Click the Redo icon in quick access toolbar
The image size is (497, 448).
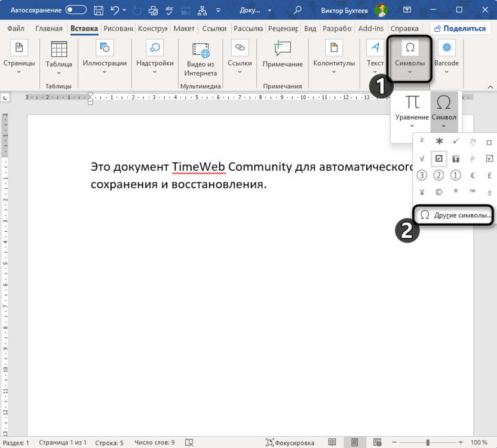(x=137, y=11)
